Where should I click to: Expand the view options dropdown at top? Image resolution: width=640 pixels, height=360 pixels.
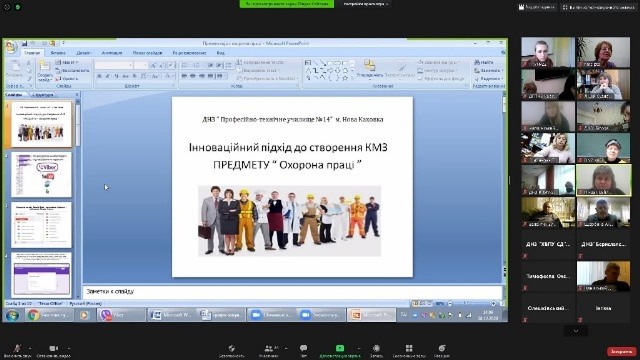pos(365,4)
